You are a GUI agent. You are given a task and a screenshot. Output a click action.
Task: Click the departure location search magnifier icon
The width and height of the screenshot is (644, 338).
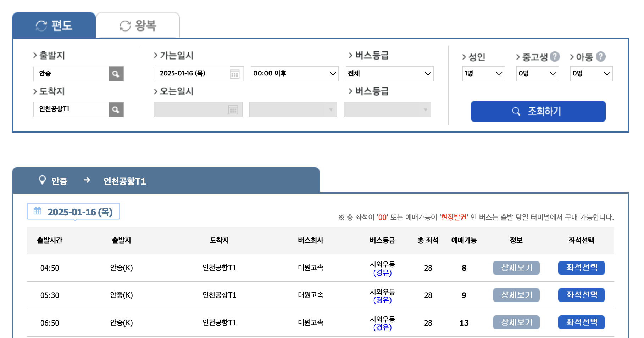click(x=116, y=74)
